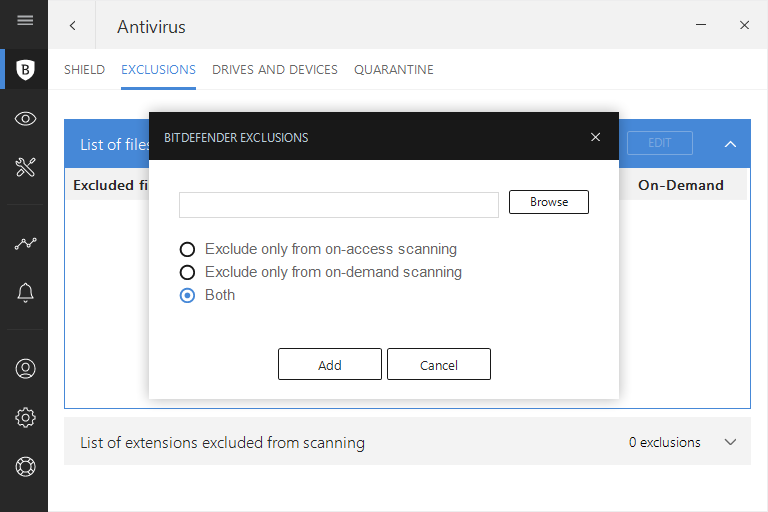Open the Support lifebuoy icon
Screen dimensions: 768x512
coord(25,466)
